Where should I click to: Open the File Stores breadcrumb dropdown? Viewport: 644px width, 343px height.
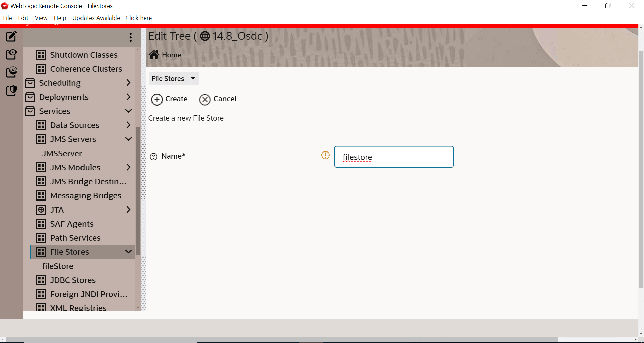[174, 78]
